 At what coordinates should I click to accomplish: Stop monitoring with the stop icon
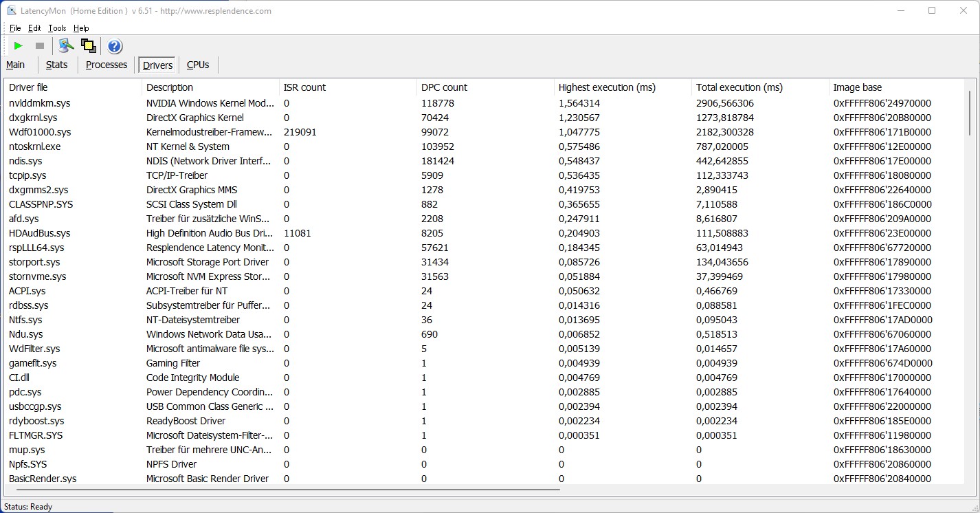pos(40,46)
